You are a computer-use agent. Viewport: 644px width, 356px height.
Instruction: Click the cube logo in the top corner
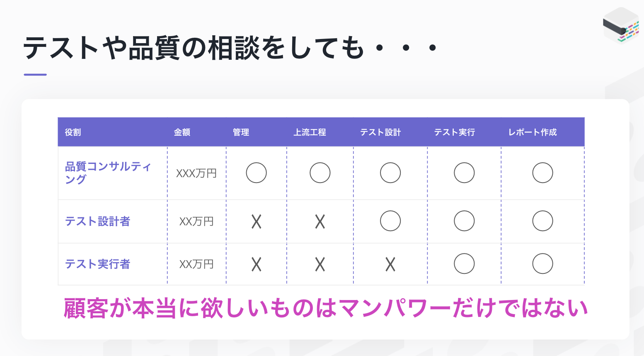(x=620, y=25)
